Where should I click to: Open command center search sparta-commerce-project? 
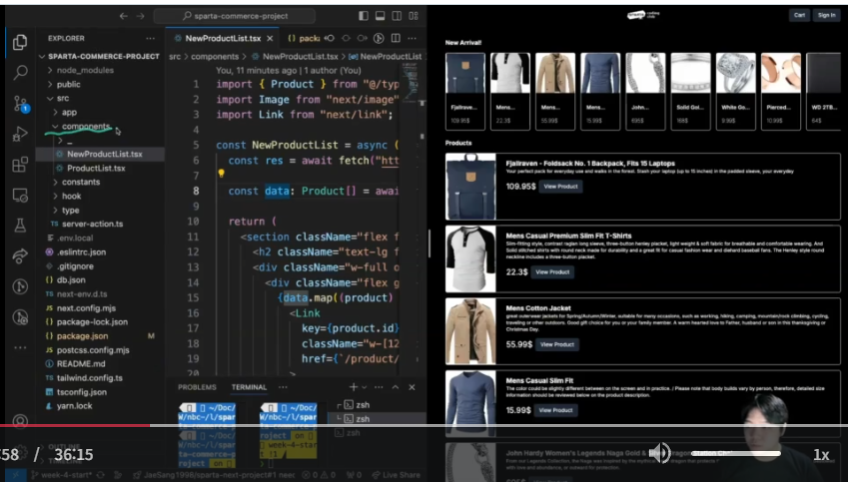235,16
